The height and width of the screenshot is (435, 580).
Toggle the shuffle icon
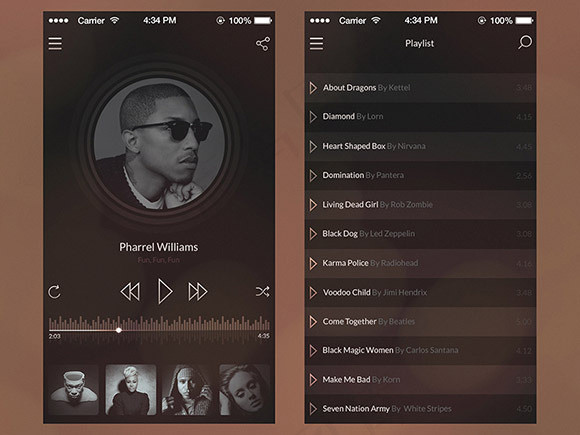[263, 292]
